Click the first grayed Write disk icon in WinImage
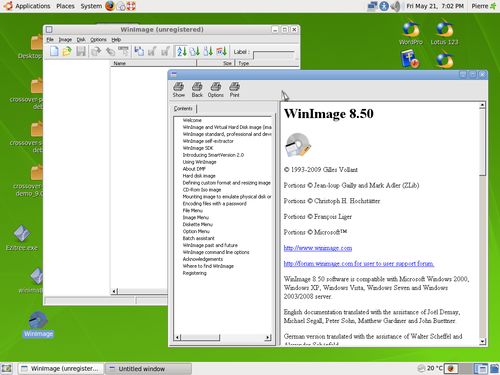Viewport: 500px width, 375px height. pyautogui.click(x=152, y=51)
